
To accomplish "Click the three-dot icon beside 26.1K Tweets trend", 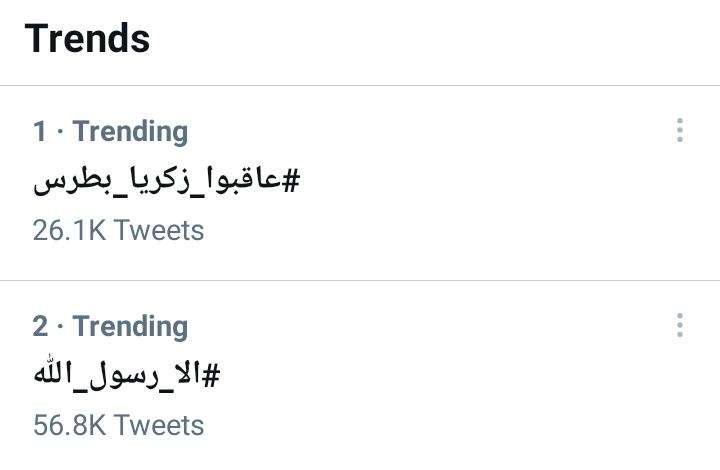I will (x=680, y=130).
